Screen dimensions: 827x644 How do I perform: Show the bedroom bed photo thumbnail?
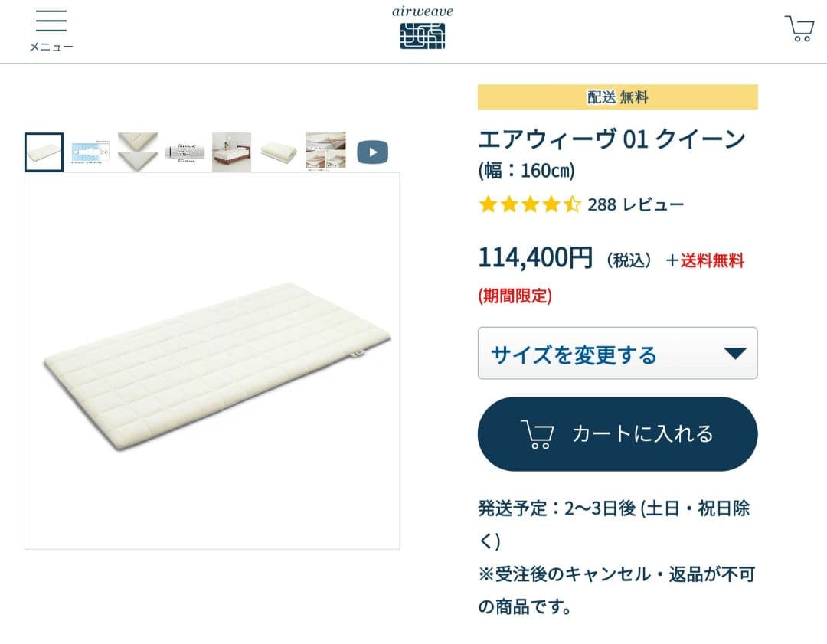(x=231, y=152)
